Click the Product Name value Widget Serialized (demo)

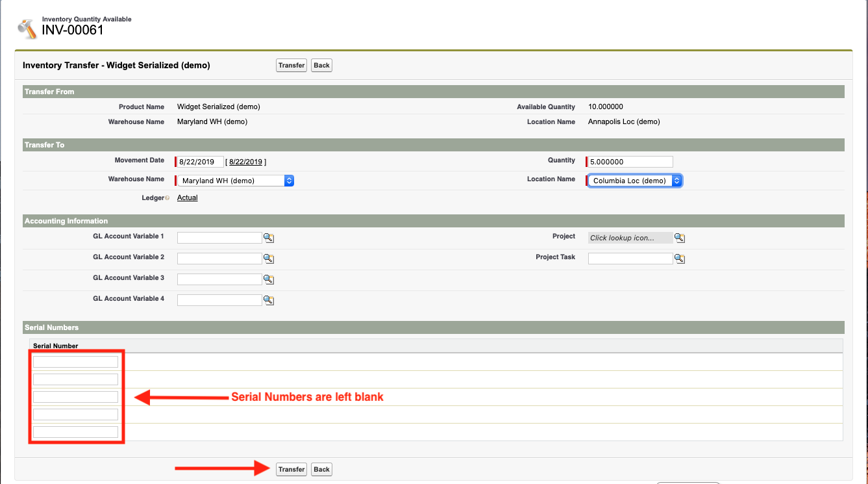tap(219, 107)
